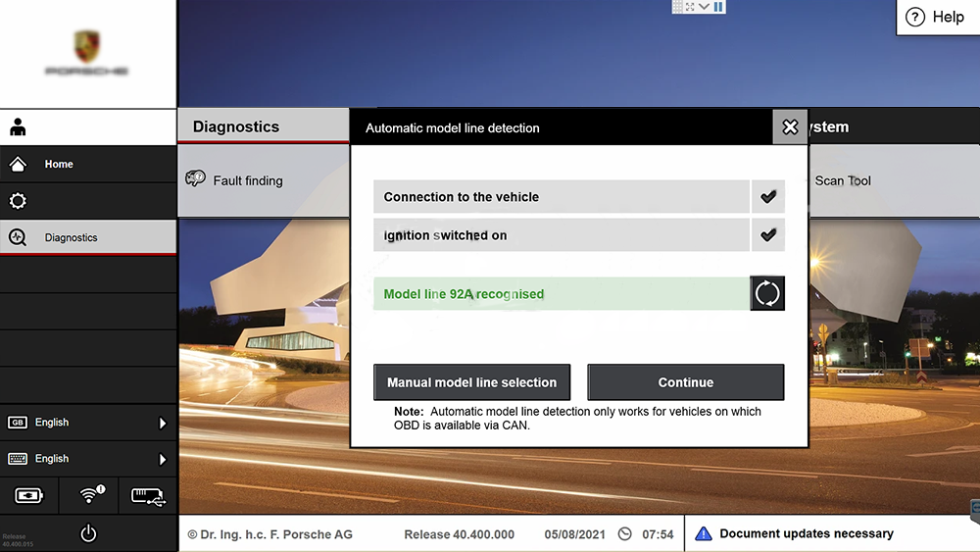Click the Release 40.400.000 text

pyautogui.click(x=459, y=534)
